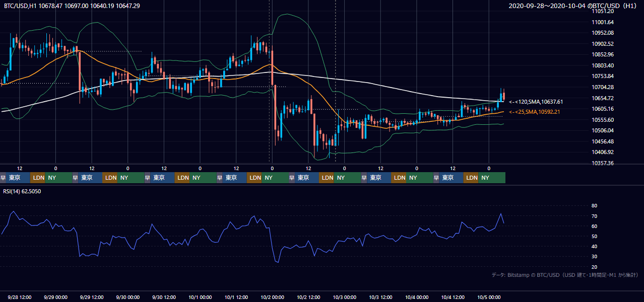Click price axis value 10852.96
Image resolution: width=644 pixels, height=302 pixels.
point(603,54)
